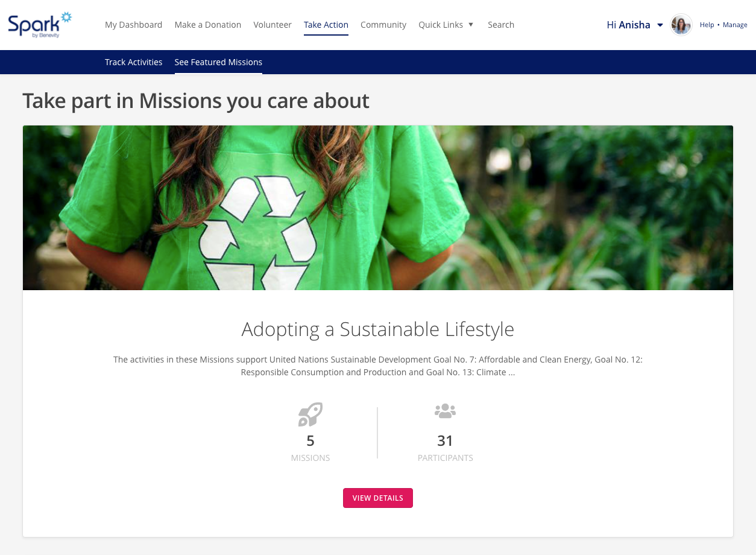Open the Search page
Viewport: 756px width, 555px height.
(x=501, y=25)
